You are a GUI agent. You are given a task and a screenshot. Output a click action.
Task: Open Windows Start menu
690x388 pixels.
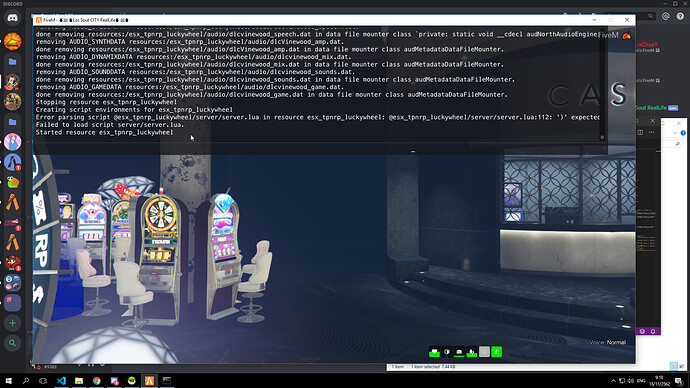[8, 381]
